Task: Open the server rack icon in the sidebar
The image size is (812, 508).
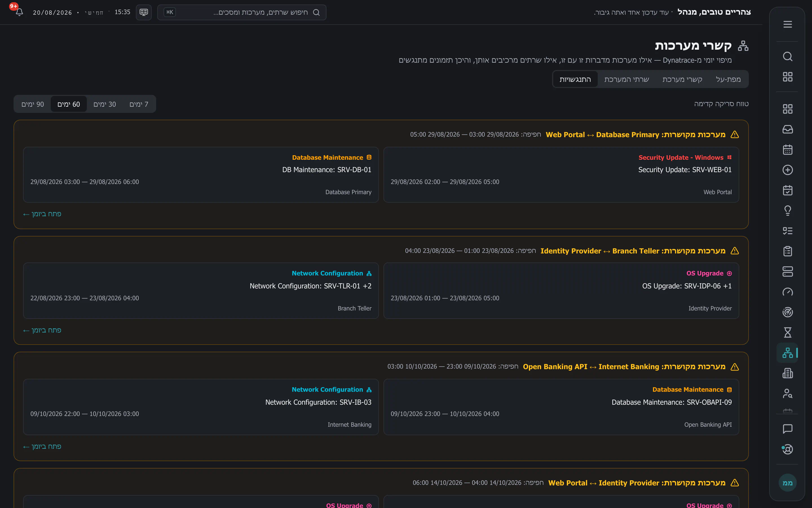Action: point(787,271)
